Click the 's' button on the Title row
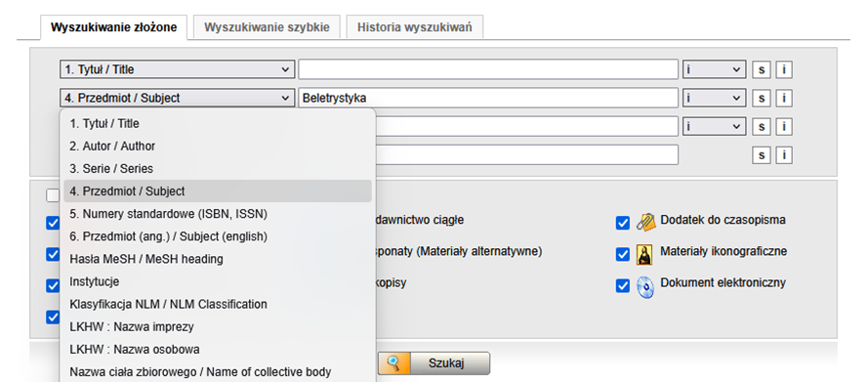The width and height of the screenshot is (868, 382). tap(762, 70)
